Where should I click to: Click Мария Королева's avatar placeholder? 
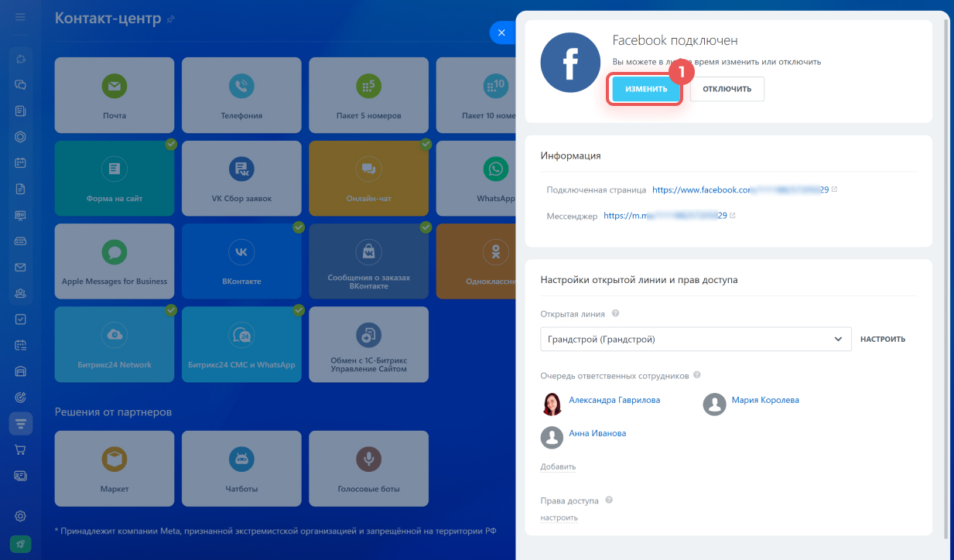point(714,404)
